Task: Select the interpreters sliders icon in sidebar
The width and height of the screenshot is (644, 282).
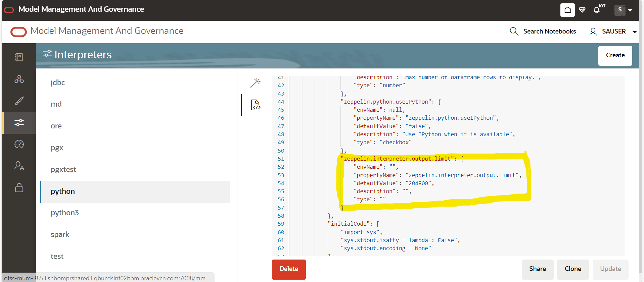Action: pyautogui.click(x=19, y=123)
